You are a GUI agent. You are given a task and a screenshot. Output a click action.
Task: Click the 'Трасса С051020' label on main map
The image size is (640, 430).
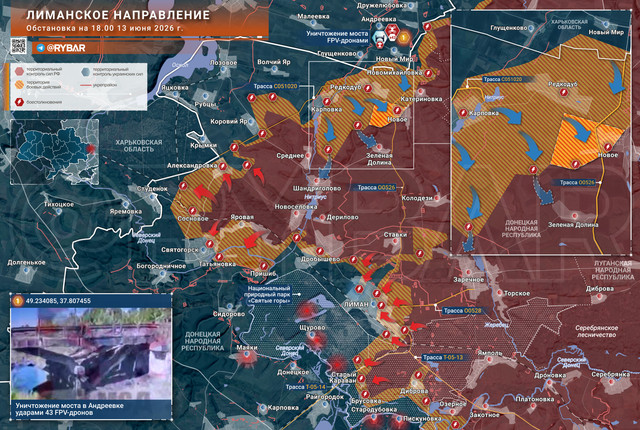tap(276, 86)
